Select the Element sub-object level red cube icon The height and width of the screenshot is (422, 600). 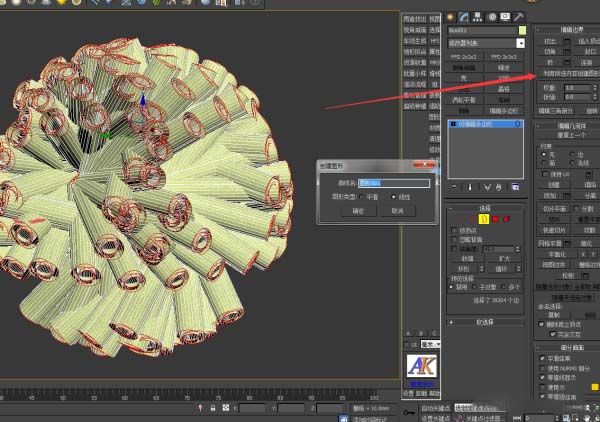[x=506, y=219]
